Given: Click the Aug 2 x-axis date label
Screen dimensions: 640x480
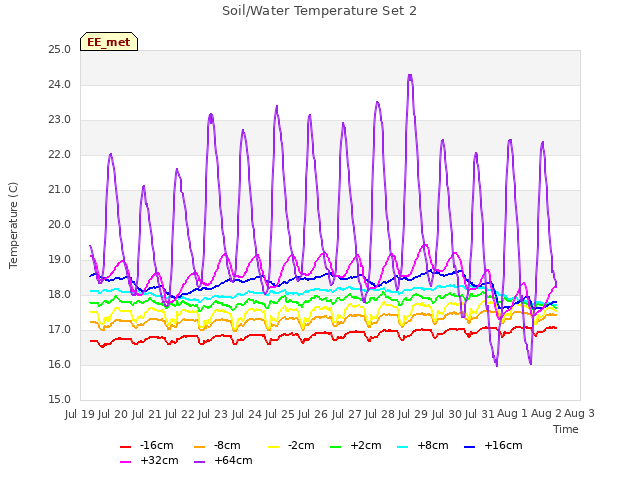Looking at the screenshot, I should click(546, 414).
